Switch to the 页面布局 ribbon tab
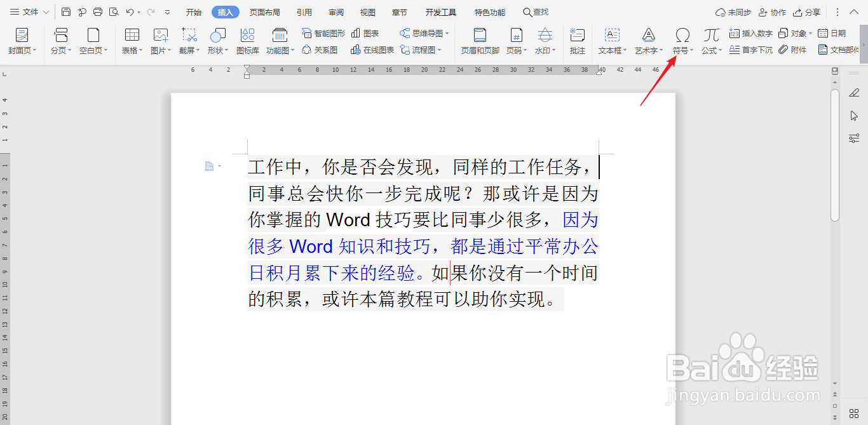The image size is (868, 425). tap(265, 11)
